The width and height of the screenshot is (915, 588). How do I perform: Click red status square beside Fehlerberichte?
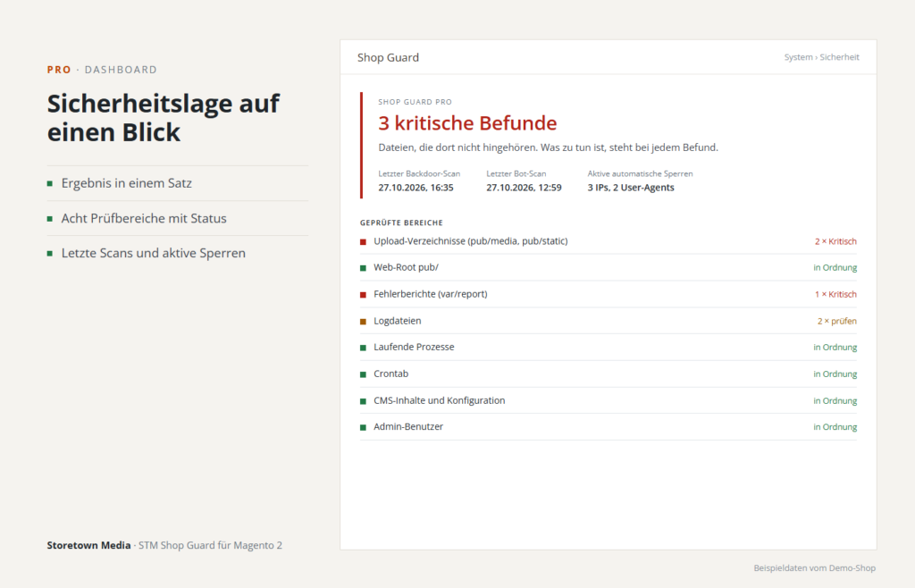[363, 295]
